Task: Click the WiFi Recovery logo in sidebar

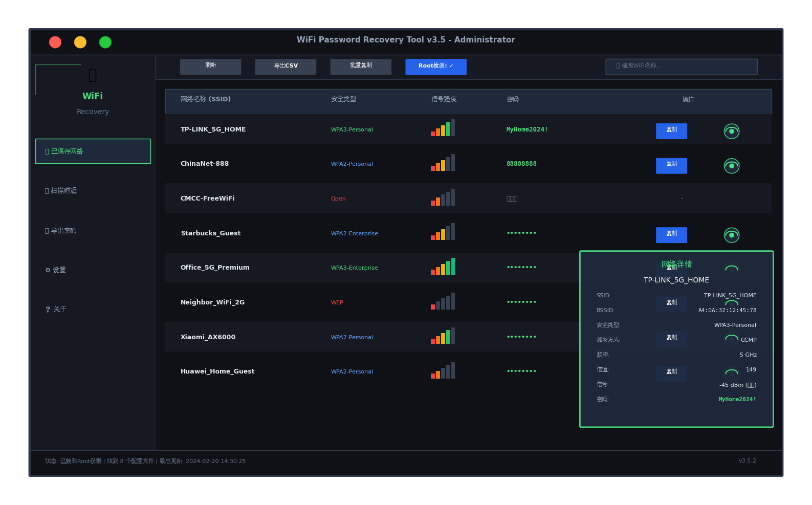Action: (93, 91)
